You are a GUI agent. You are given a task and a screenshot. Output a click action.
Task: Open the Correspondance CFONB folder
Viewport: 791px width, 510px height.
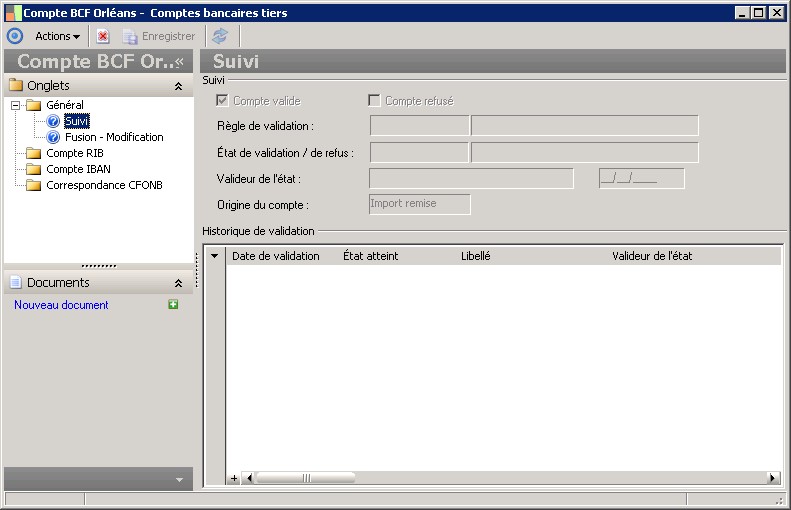(104, 185)
